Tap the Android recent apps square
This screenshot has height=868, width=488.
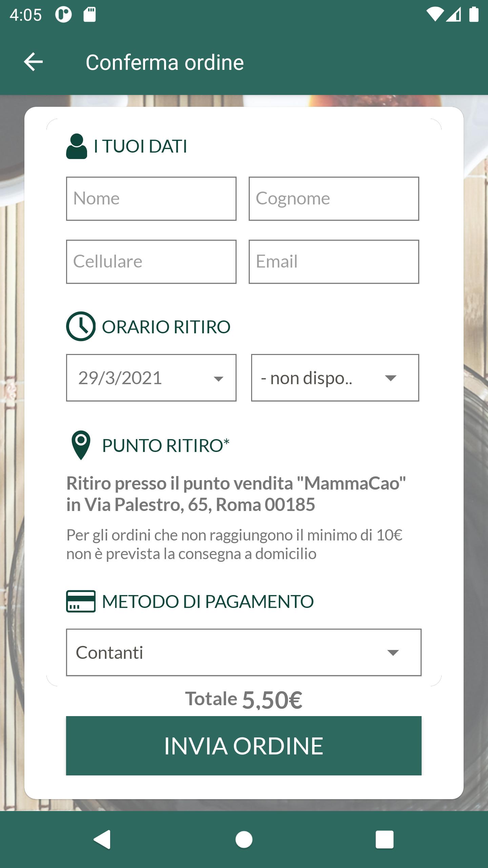[385, 840]
